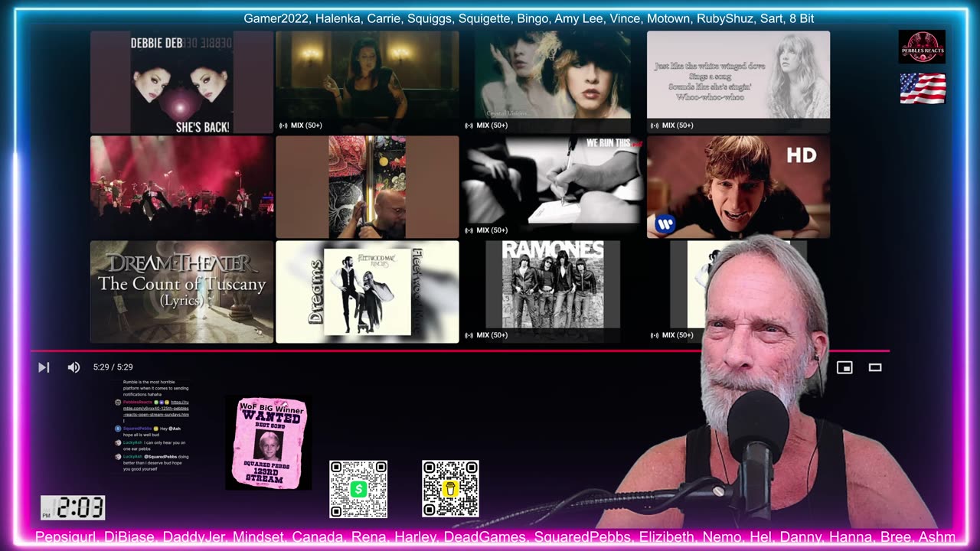Click the American flag image
This screenshot has width=980, height=551.
[x=923, y=88]
